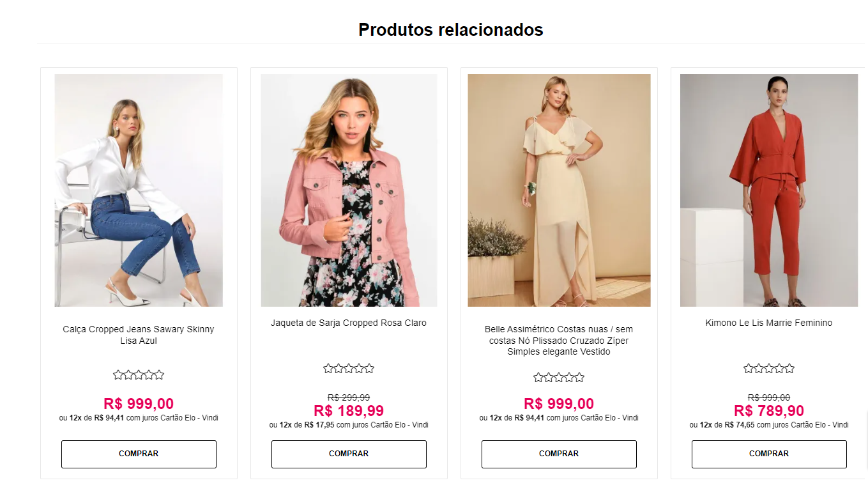868x485 pixels.
Task: Click the fifth rating star for Calça Cropped Jeans
Action: click(159, 375)
